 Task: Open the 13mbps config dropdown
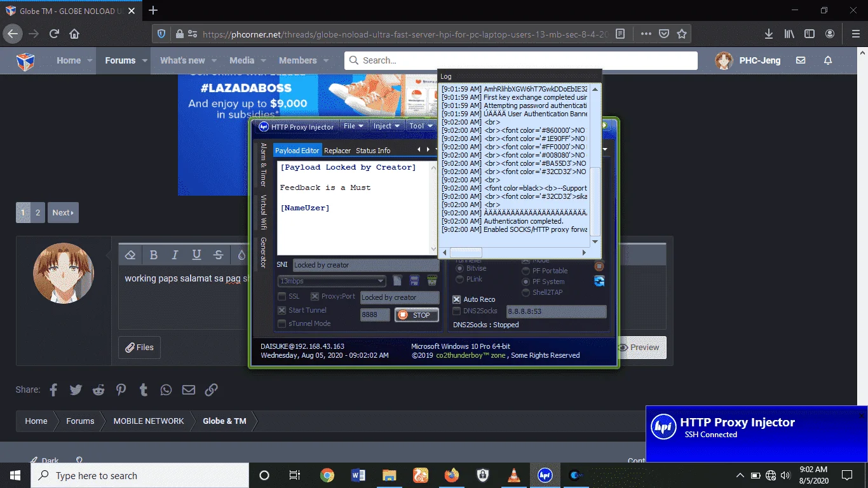[332, 281]
